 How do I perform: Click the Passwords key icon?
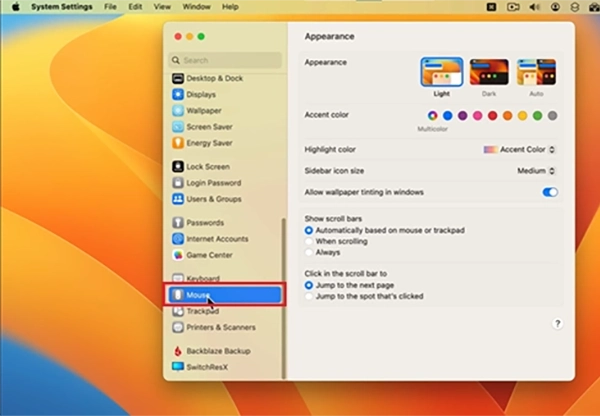(x=178, y=222)
